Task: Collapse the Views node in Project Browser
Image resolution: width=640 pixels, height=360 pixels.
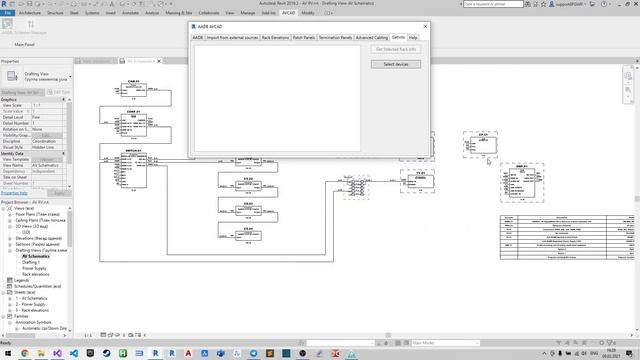Action: 4,208
